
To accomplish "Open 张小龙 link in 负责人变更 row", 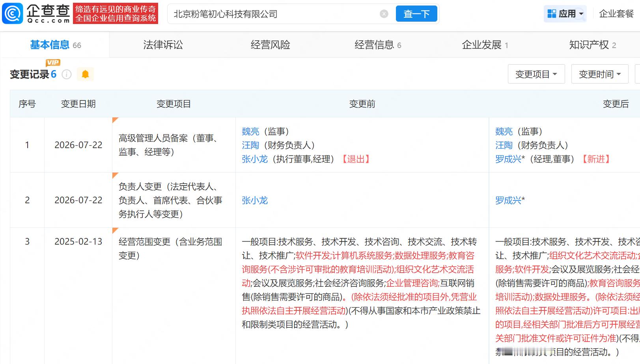I will [255, 201].
